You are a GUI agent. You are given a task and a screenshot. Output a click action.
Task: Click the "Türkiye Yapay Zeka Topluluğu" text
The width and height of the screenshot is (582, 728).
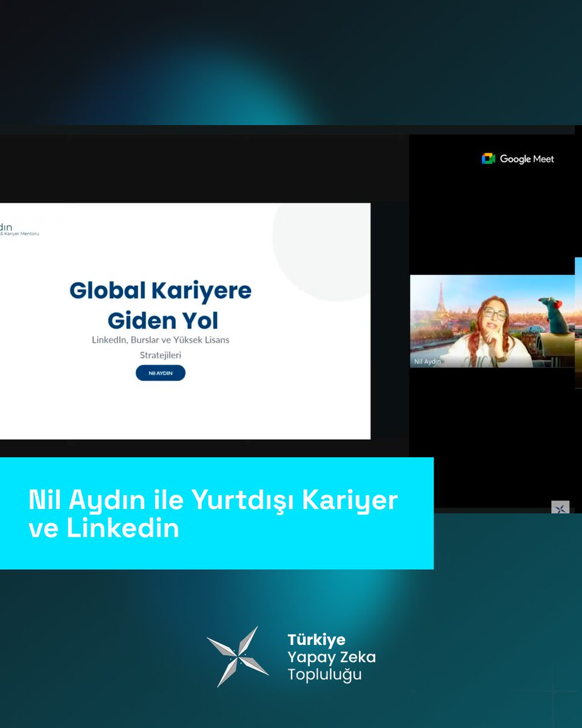[332, 657]
